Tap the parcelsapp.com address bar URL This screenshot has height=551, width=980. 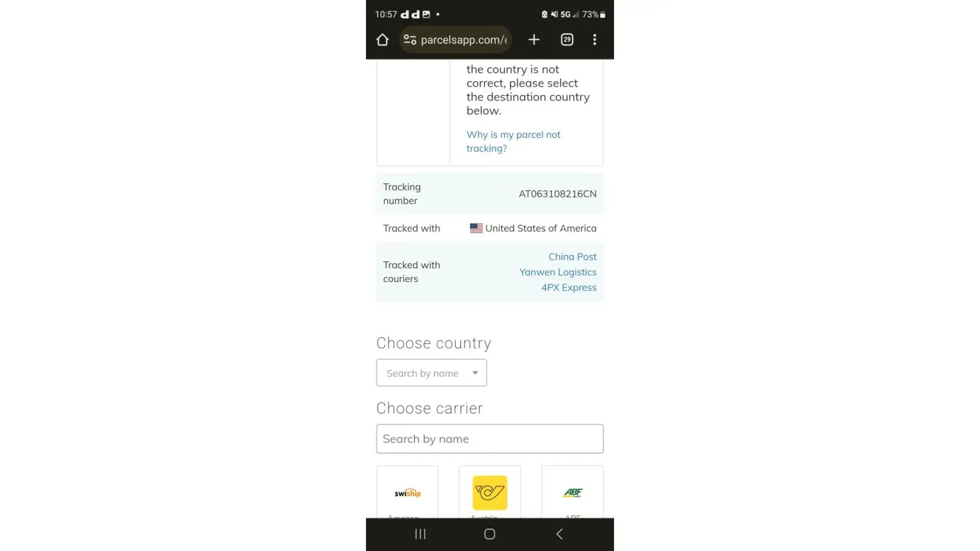[x=463, y=40]
